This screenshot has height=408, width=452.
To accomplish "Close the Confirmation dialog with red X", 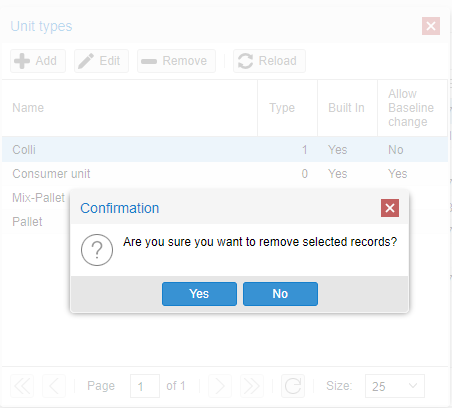I will click(x=390, y=208).
